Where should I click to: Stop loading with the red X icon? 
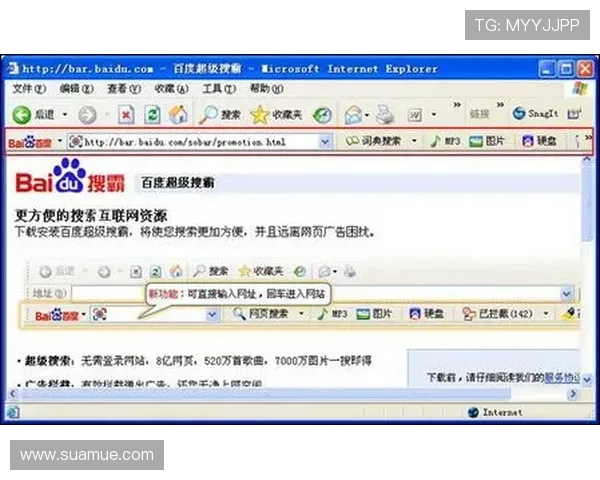tap(126, 114)
